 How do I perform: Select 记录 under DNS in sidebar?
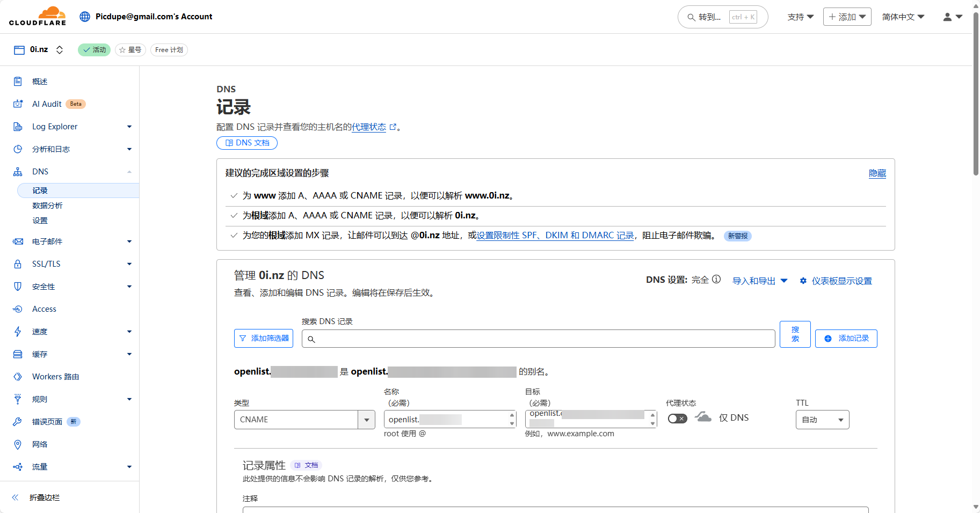[x=78, y=190]
